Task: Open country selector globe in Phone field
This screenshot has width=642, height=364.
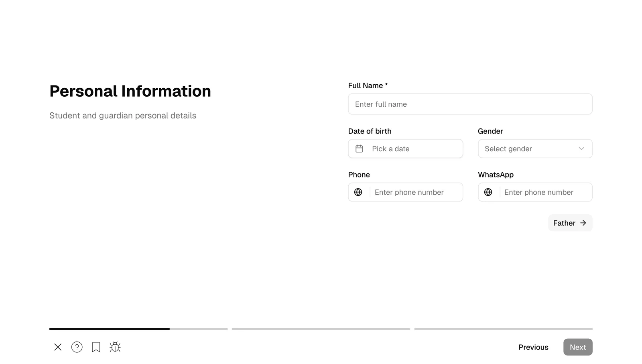Action: click(x=358, y=192)
